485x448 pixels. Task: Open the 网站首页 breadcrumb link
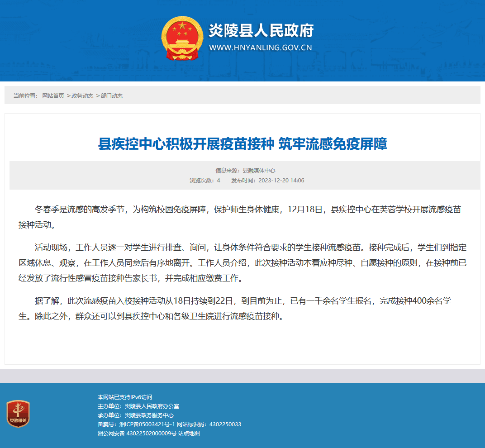tap(53, 96)
